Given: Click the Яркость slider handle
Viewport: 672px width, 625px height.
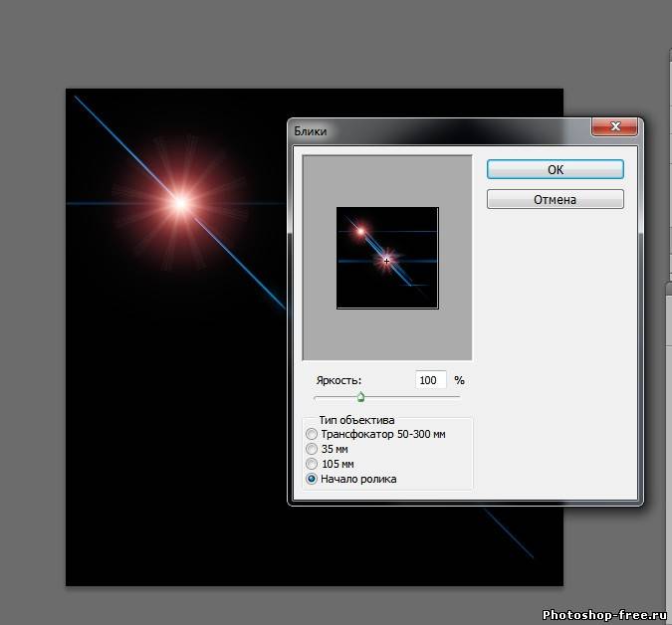Looking at the screenshot, I should (360, 397).
